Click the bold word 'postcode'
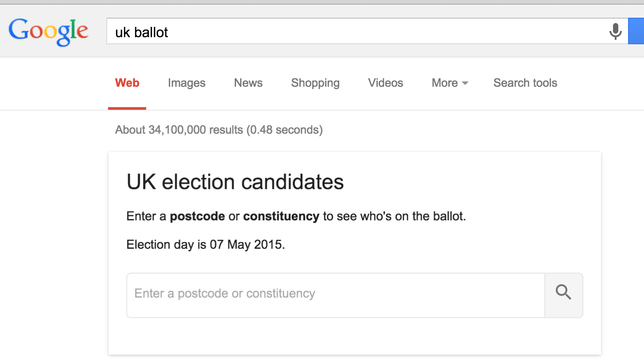This screenshot has width=644, height=363. (x=197, y=217)
